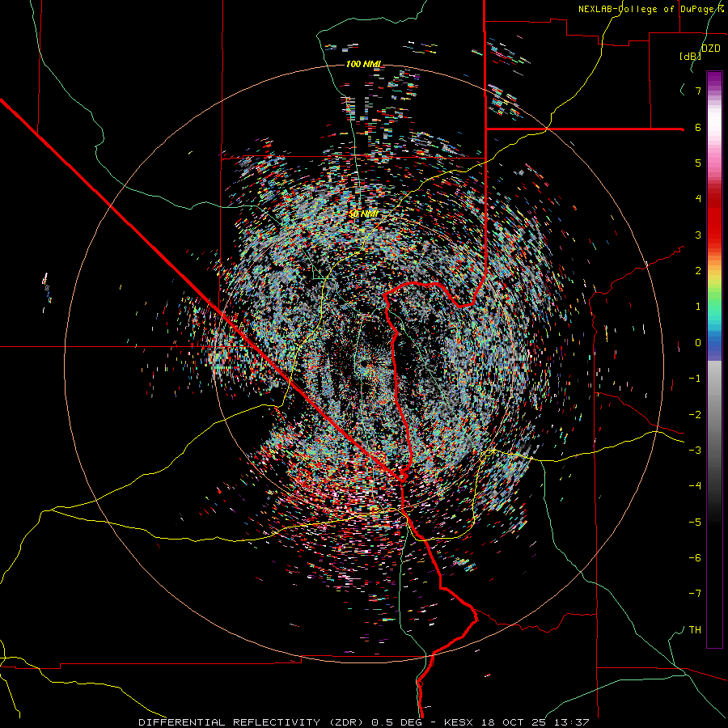Click the '-5' value on color scale

695,522
